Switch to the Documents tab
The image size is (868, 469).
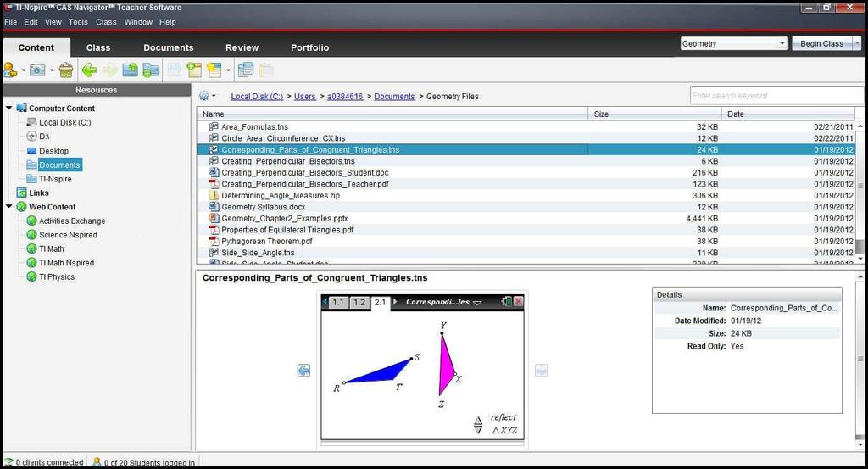[169, 47]
